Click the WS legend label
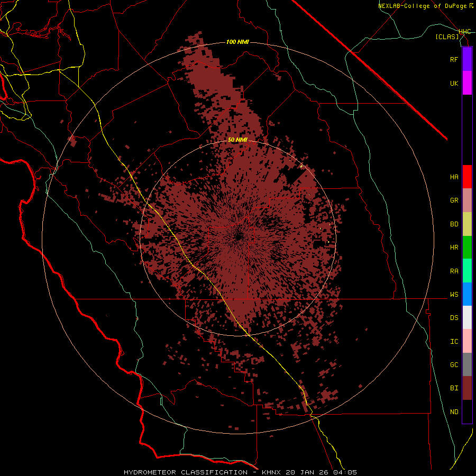Screen dimensions: 476x476 [454, 295]
